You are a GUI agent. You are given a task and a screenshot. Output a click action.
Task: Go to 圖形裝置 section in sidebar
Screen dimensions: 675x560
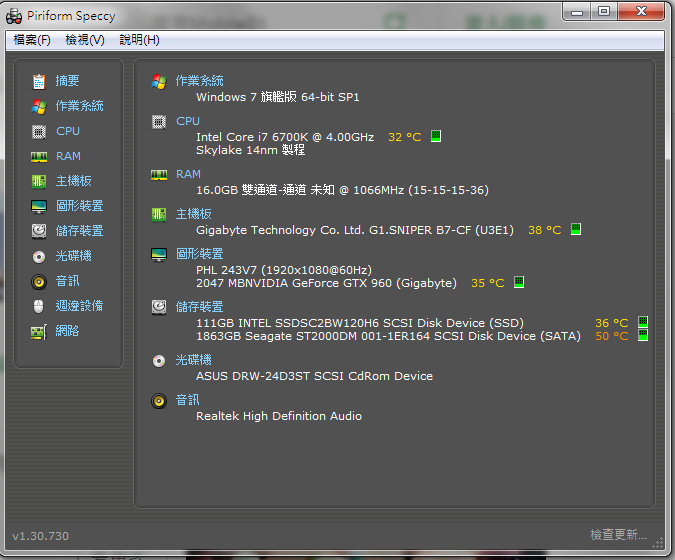(80, 206)
